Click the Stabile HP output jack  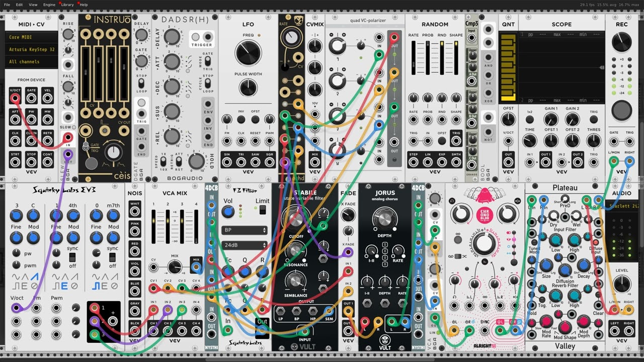point(313,311)
